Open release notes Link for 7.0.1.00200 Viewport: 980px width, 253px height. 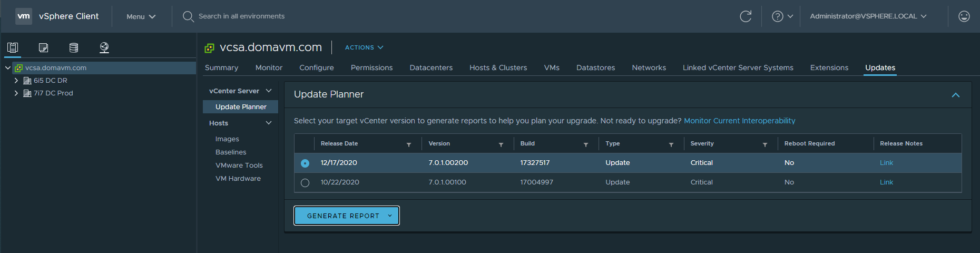point(886,163)
